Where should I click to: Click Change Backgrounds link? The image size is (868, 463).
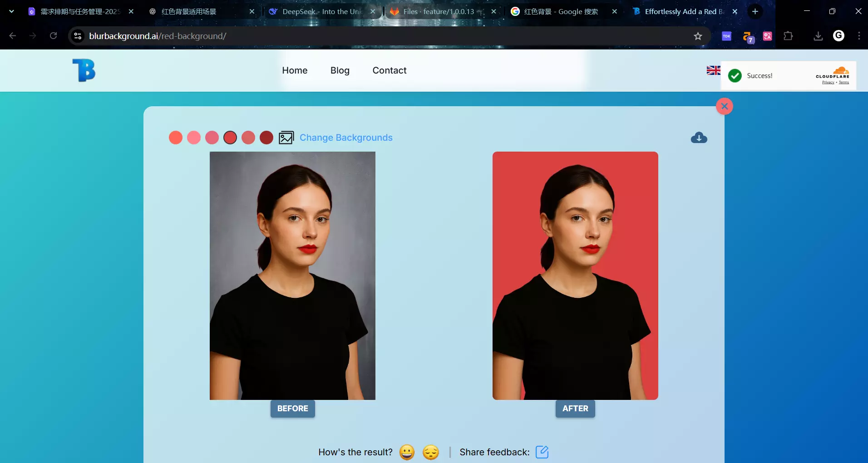[x=346, y=138]
